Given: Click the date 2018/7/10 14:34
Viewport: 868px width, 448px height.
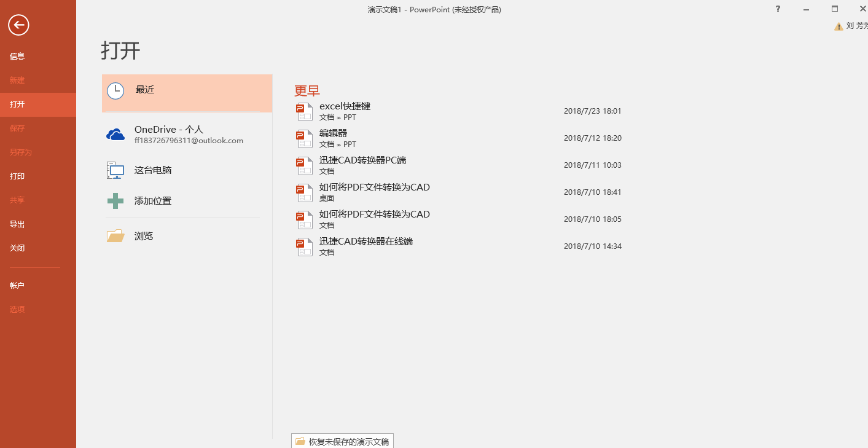Looking at the screenshot, I should click(593, 246).
